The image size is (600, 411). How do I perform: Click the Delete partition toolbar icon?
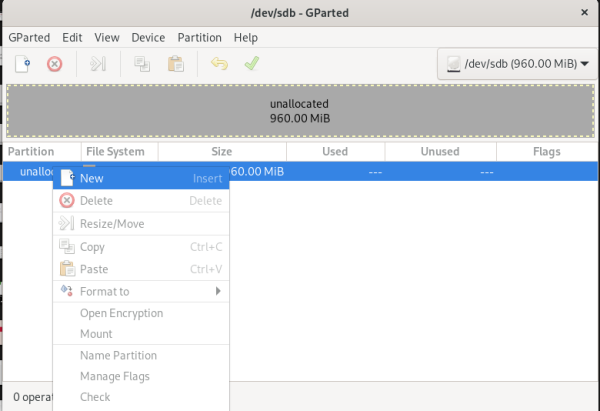(x=55, y=64)
